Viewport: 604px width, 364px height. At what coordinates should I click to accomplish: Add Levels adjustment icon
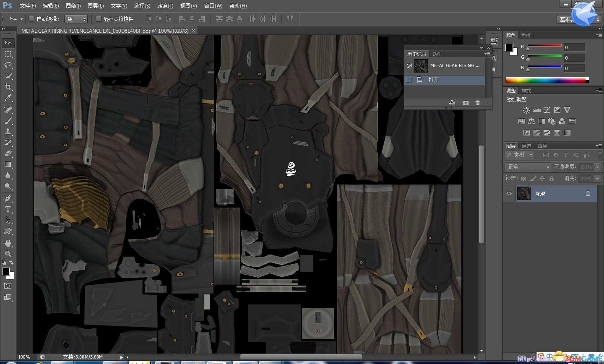click(x=536, y=110)
